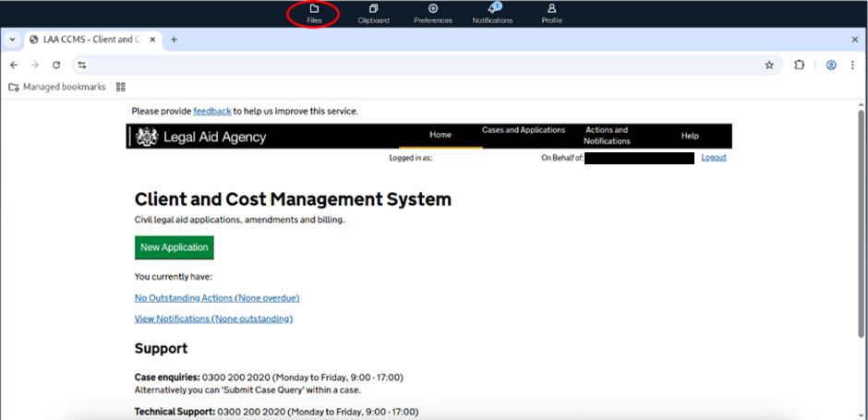This screenshot has width=868, height=420.
Task: Open the apps grid icon in bookmarks bar
Action: coord(120,88)
